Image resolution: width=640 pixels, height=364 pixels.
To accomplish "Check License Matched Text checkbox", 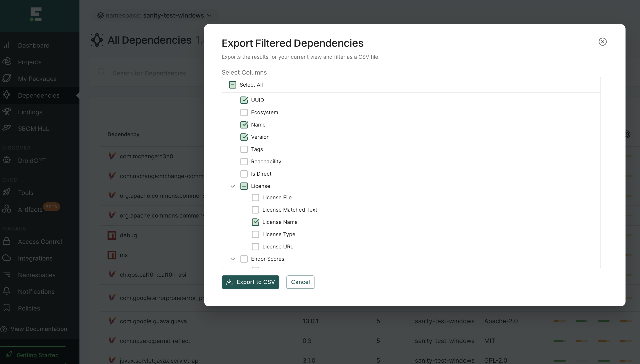I will 255,209.
